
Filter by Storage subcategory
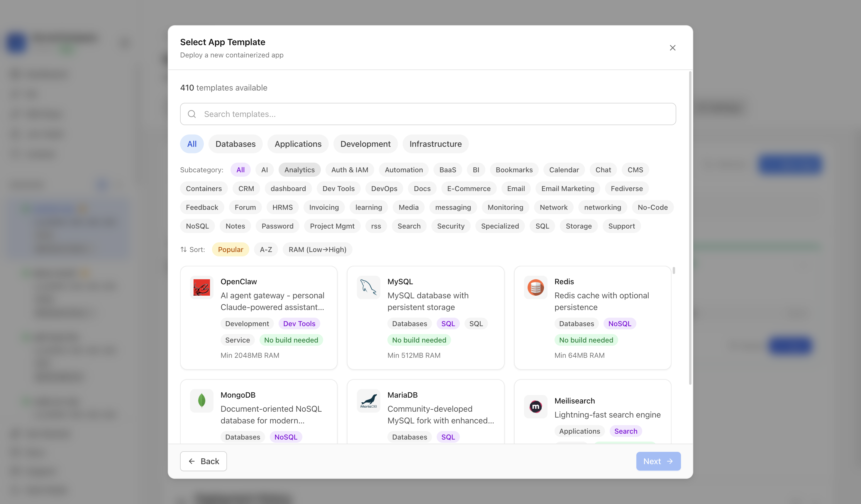pyautogui.click(x=578, y=226)
